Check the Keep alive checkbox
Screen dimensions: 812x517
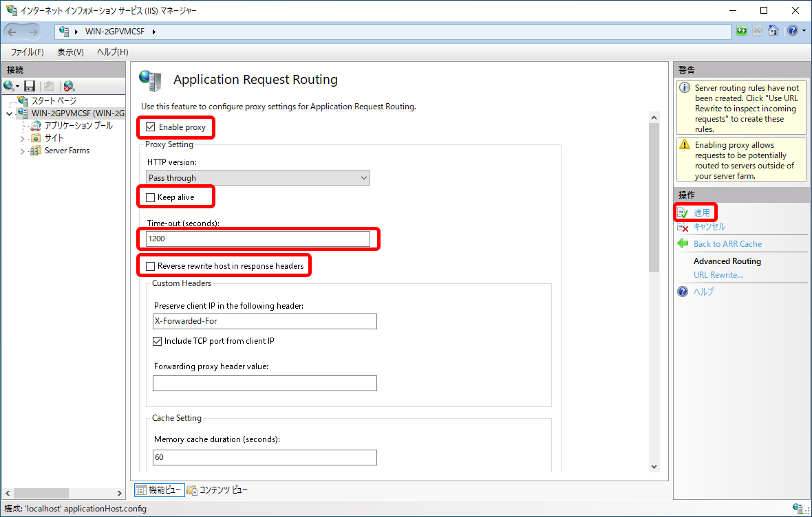point(151,197)
